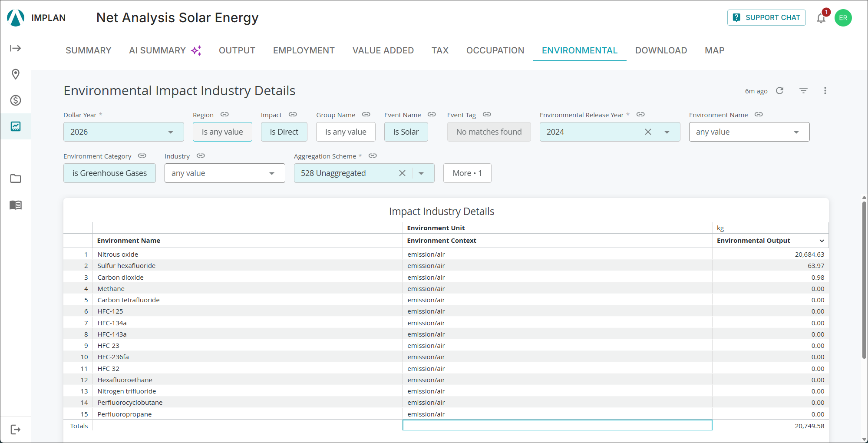The height and width of the screenshot is (443, 868).
Task: Expand the sidebar with the arrow icon
Action: (x=16, y=48)
